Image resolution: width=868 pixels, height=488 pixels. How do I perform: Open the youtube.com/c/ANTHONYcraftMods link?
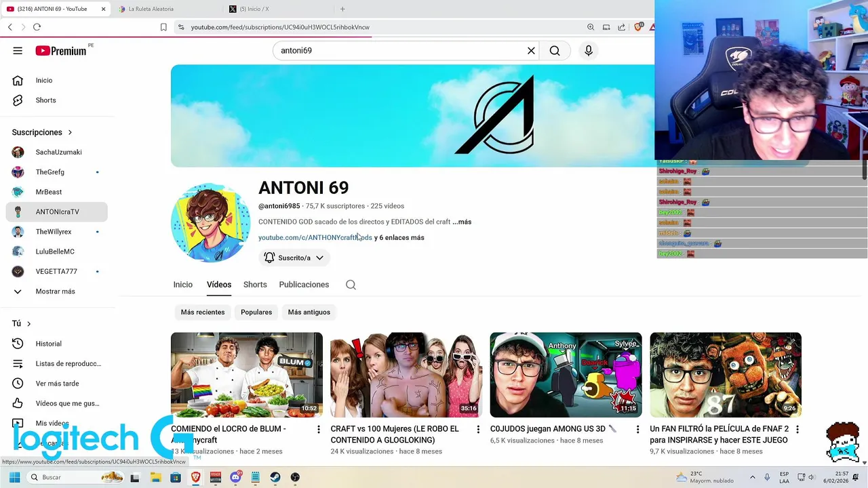[315, 238]
